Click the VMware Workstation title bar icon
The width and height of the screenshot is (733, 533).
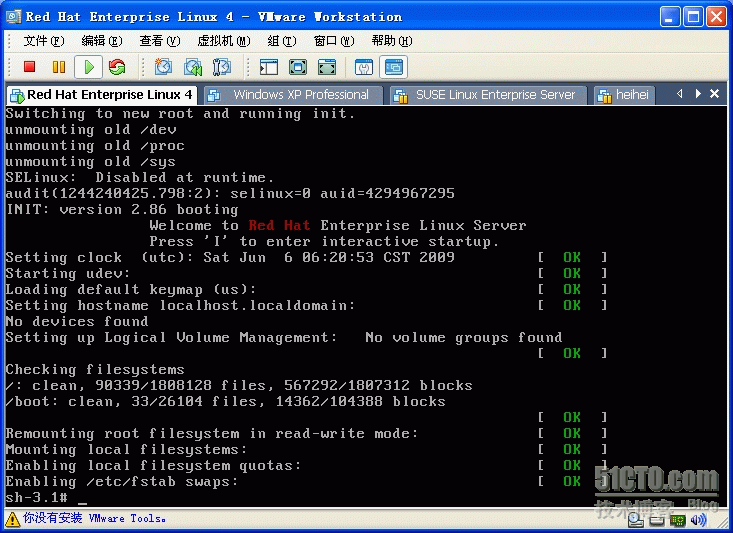[x=14, y=17]
